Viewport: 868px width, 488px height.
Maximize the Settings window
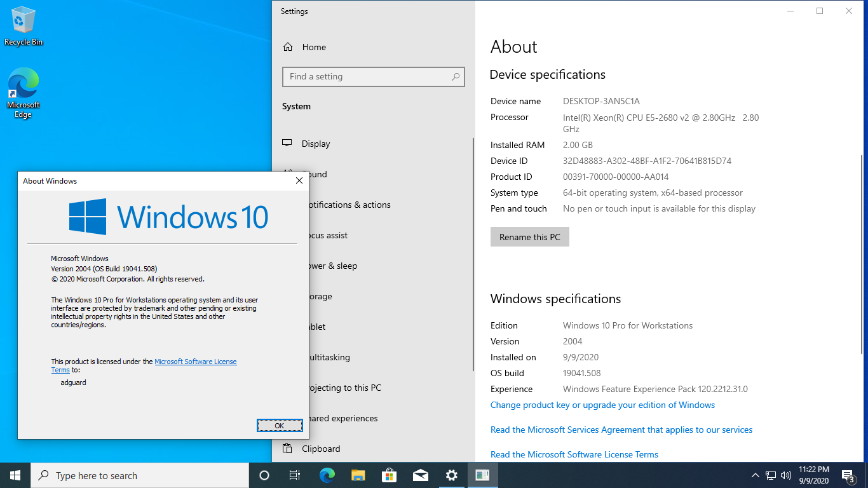[820, 11]
